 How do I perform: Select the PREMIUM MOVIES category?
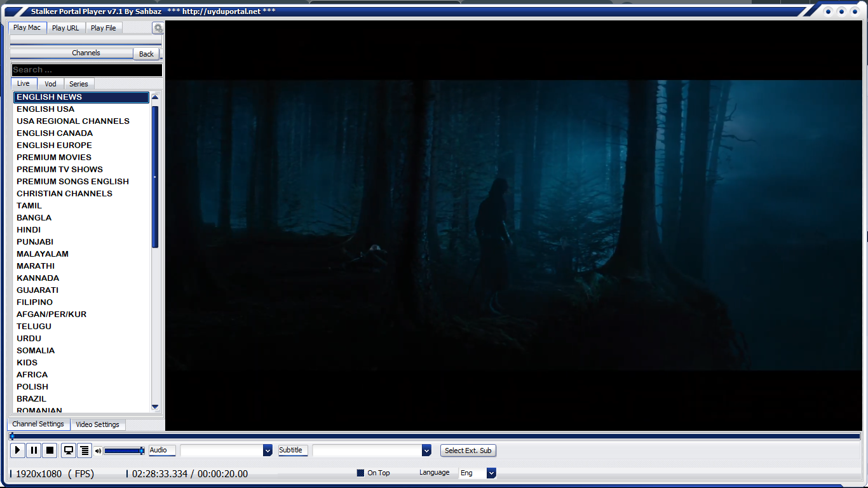coord(81,158)
